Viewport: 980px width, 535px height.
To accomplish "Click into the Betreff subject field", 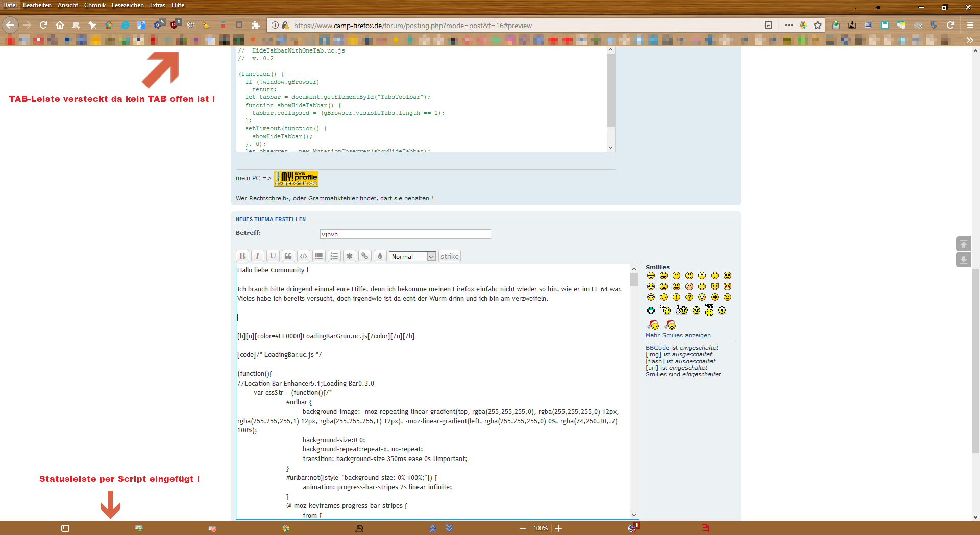I will 405,234.
